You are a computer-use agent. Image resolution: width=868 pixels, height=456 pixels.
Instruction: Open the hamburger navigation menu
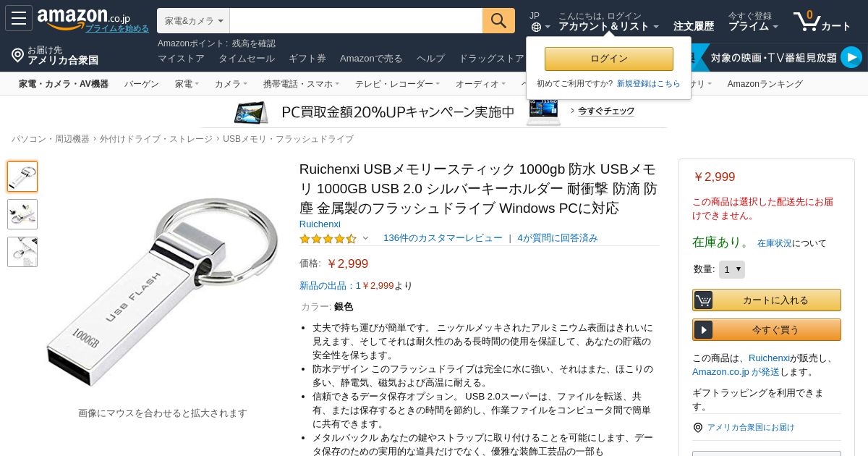point(19,18)
